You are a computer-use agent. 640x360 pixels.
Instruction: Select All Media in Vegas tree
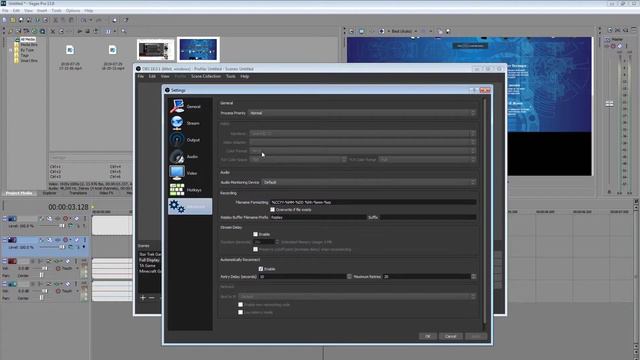pos(27,40)
